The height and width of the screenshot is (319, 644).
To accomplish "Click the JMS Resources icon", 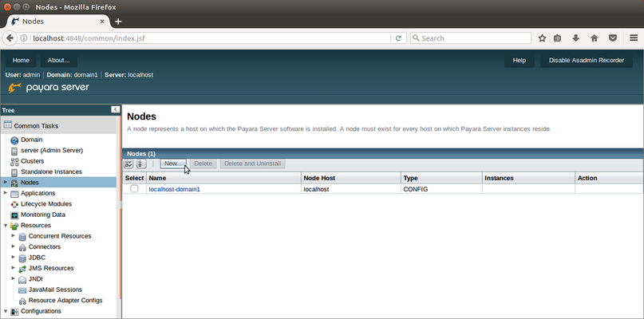I will coord(22,269).
